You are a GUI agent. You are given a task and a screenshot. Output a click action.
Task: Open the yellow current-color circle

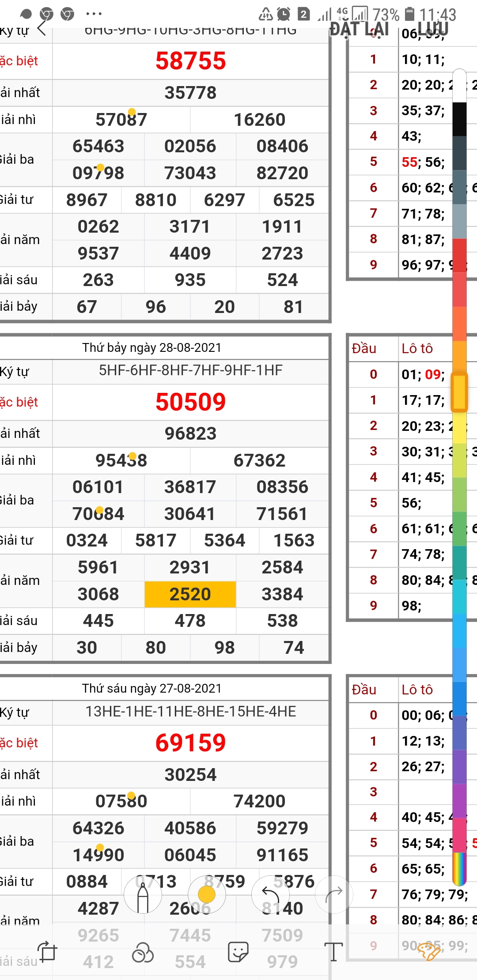[207, 895]
